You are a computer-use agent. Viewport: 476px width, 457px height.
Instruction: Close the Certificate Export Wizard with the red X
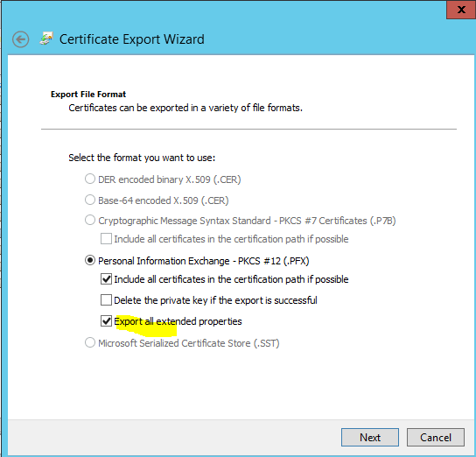pos(461,10)
